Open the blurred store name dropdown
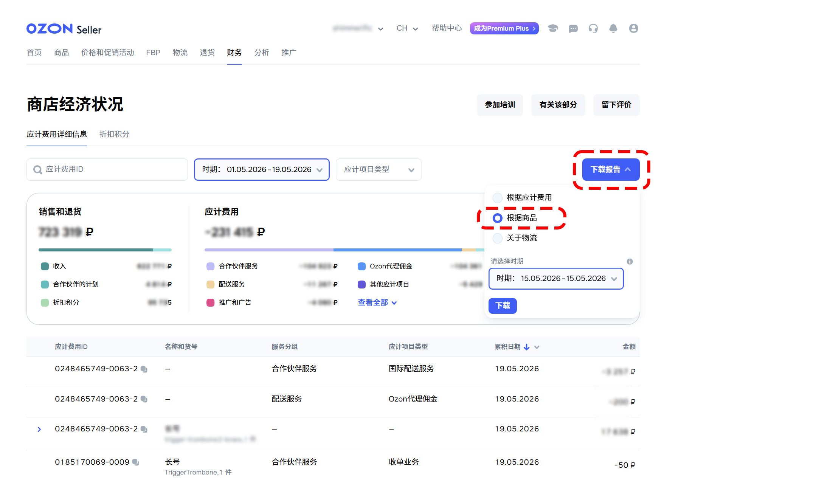833x504 pixels. point(358,28)
